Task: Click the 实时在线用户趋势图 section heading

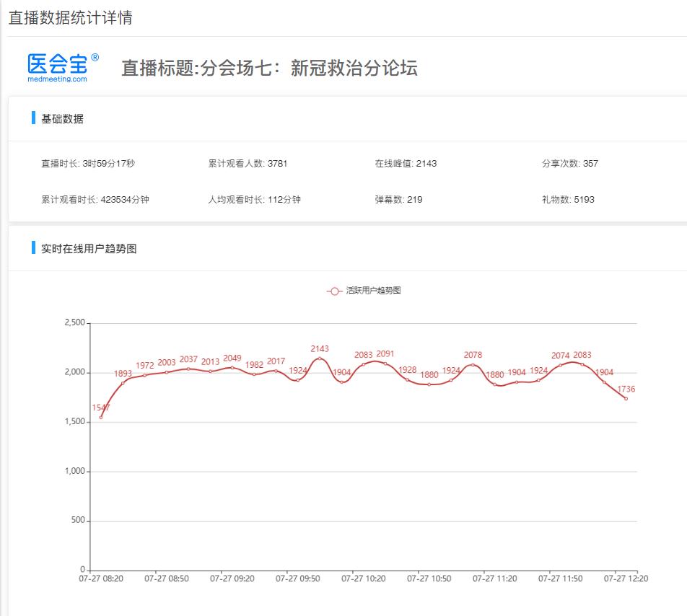Action: pos(89,249)
